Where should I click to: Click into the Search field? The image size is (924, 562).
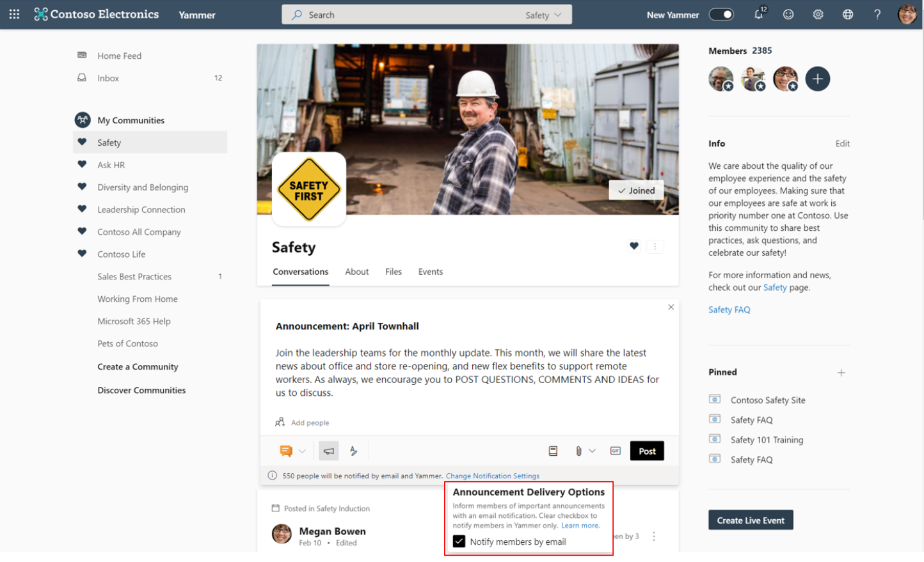[410, 15]
